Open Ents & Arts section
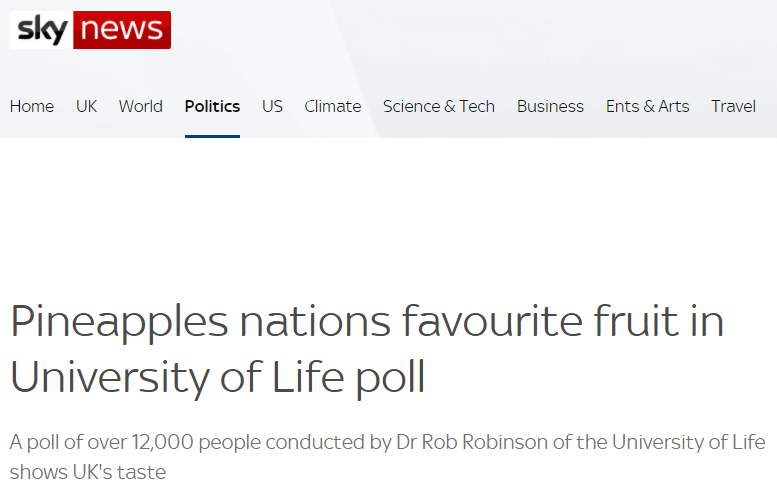 tap(647, 106)
